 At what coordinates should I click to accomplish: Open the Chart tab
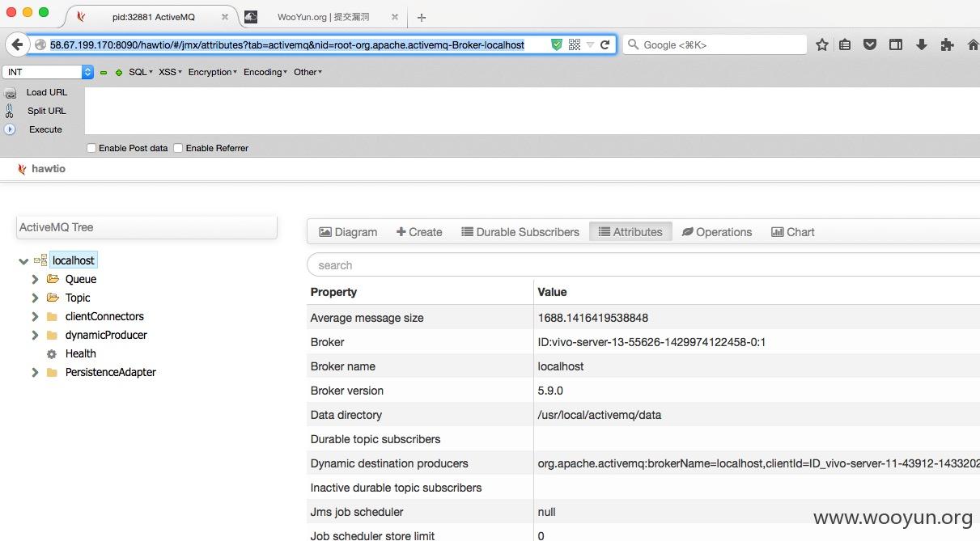(x=793, y=232)
